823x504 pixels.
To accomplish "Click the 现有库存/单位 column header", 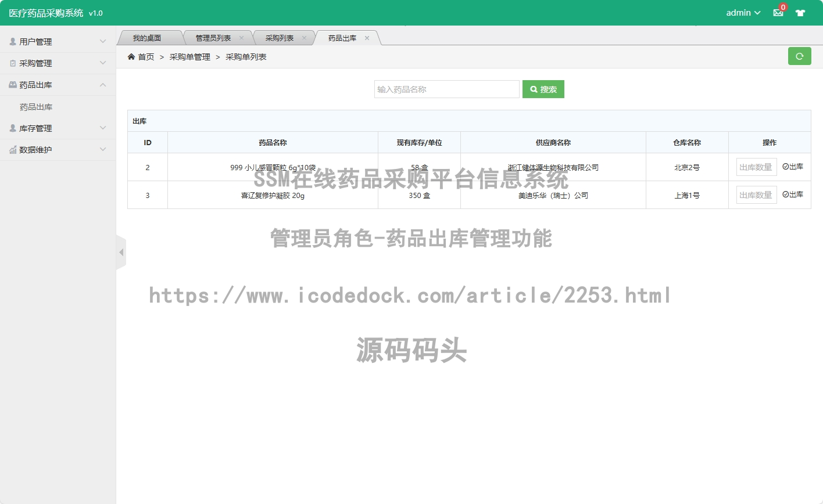I will click(419, 143).
